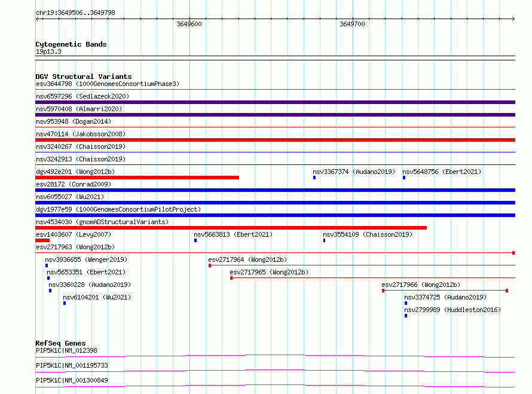The height and width of the screenshot is (394, 532).
Task: Select blue marker under nsv6104201 Wu2021
Action: (x=65, y=303)
